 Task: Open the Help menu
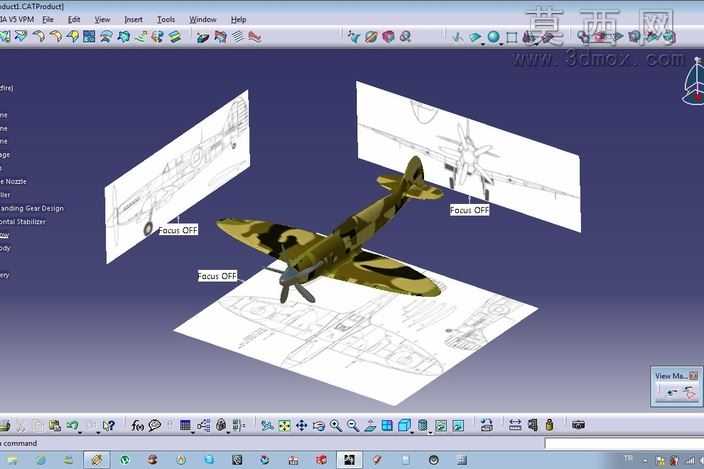tap(238, 20)
